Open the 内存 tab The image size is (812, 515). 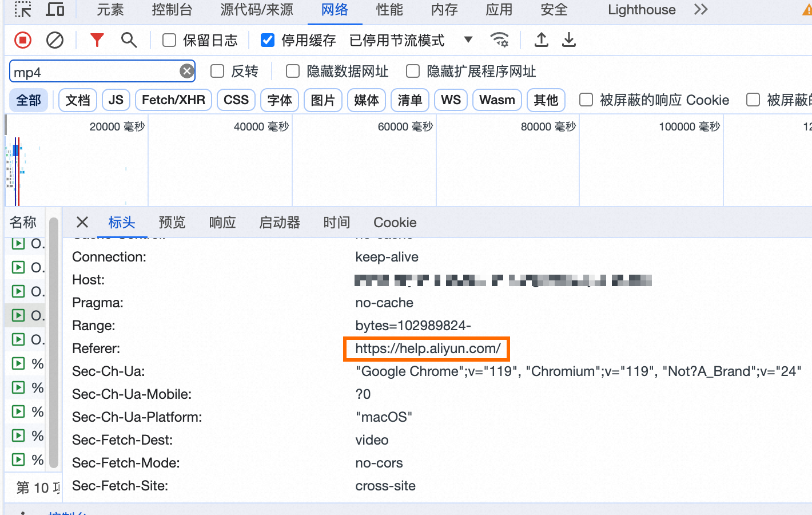point(444,10)
